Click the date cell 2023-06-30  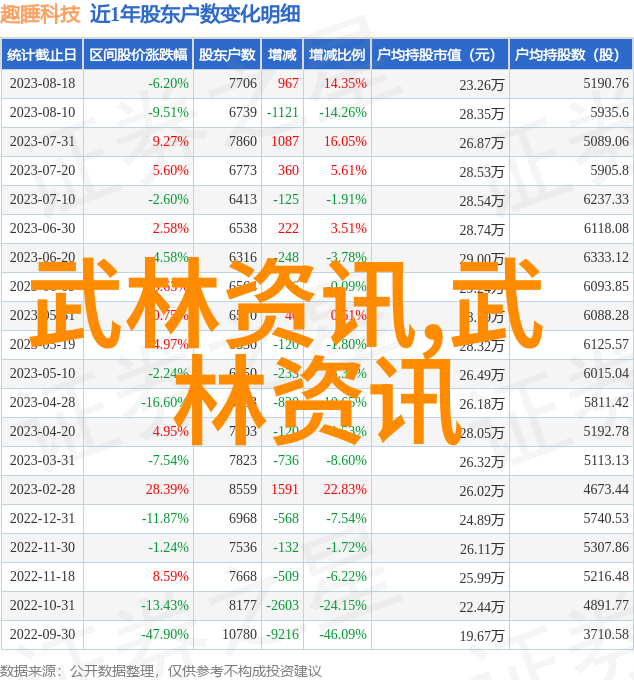pyautogui.click(x=42, y=229)
